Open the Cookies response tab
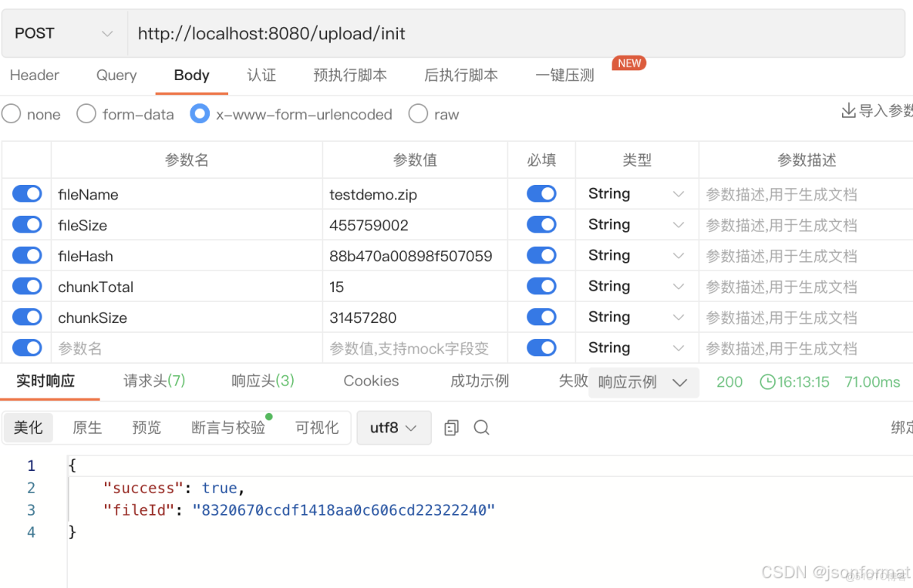Screen dimensions: 913x588 (371, 381)
